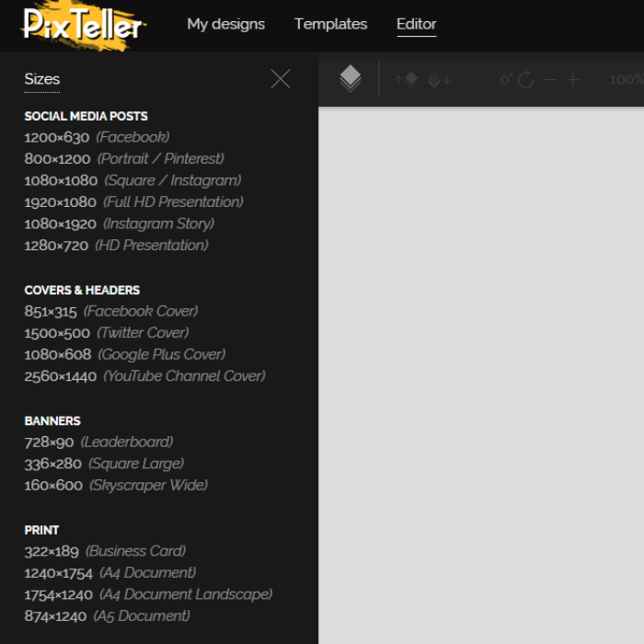The height and width of the screenshot is (644, 644).
Task: Select 160×600 Skyscraper Wide banner size
Action: (x=116, y=486)
